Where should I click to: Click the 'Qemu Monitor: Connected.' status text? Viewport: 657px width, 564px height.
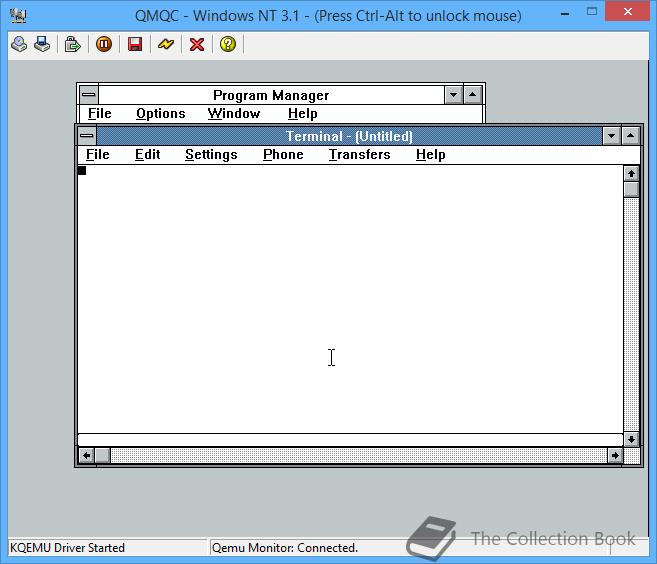coord(285,548)
